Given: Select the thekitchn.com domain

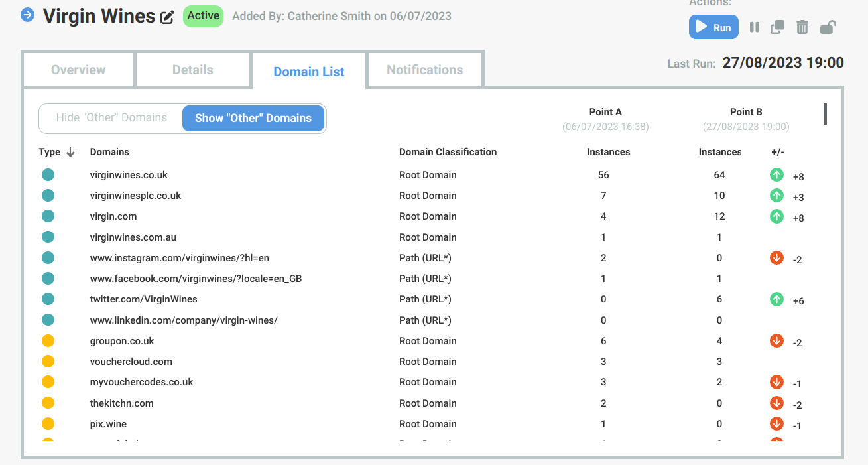Looking at the screenshot, I should (122, 403).
